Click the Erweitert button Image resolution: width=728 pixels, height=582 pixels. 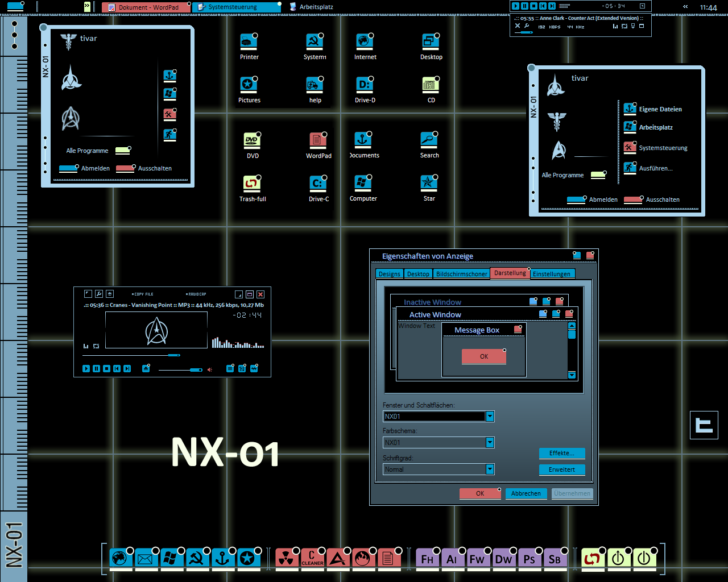(x=562, y=470)
